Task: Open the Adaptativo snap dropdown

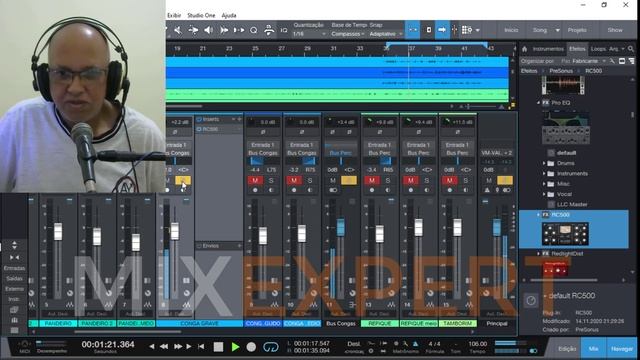Action: [x=386, y=34]
